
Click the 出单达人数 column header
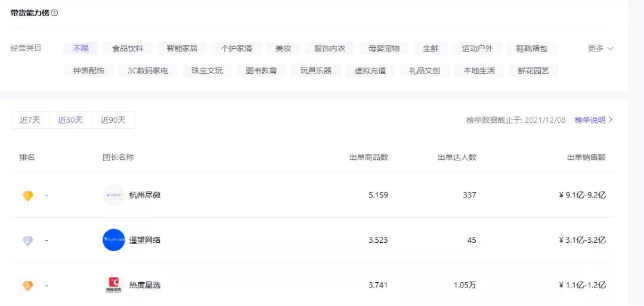pyautogui.click(x=457, y=157)
